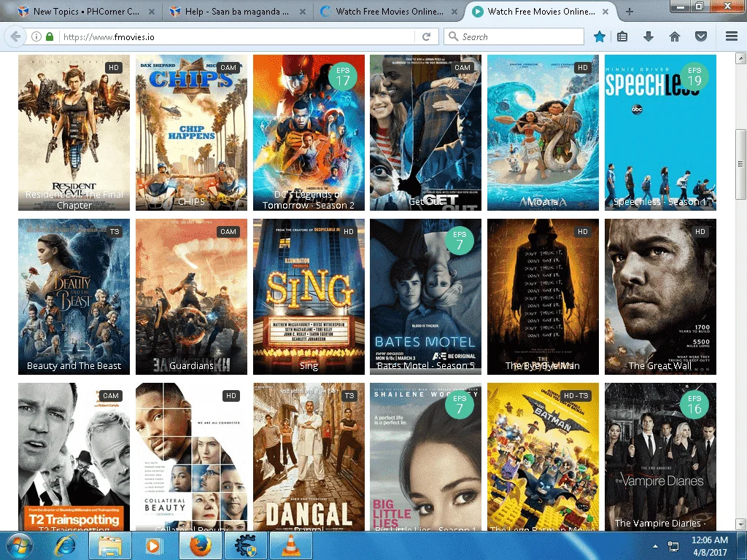
Task: Click the green secure padlock icon
Action: tap(50, 36)
